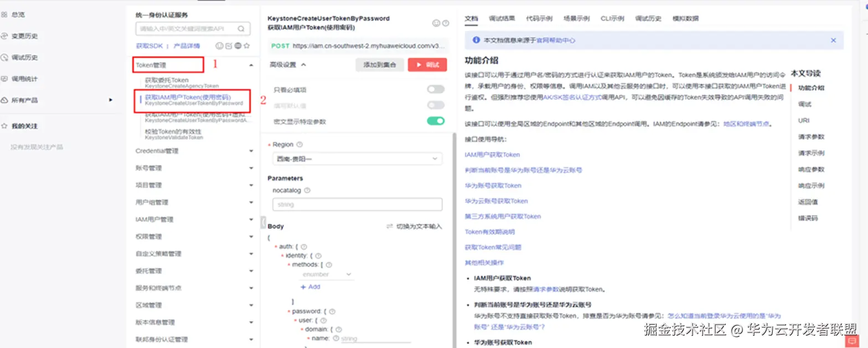
Task: Expand the 账号管理 category
Action: pyautogui.click(x=251, y=168)
